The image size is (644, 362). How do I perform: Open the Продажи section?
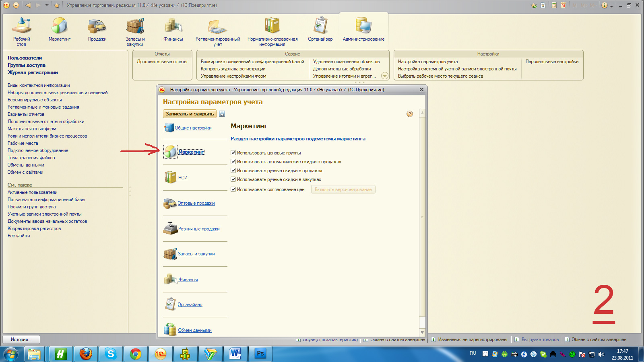(x=97, y=29)
